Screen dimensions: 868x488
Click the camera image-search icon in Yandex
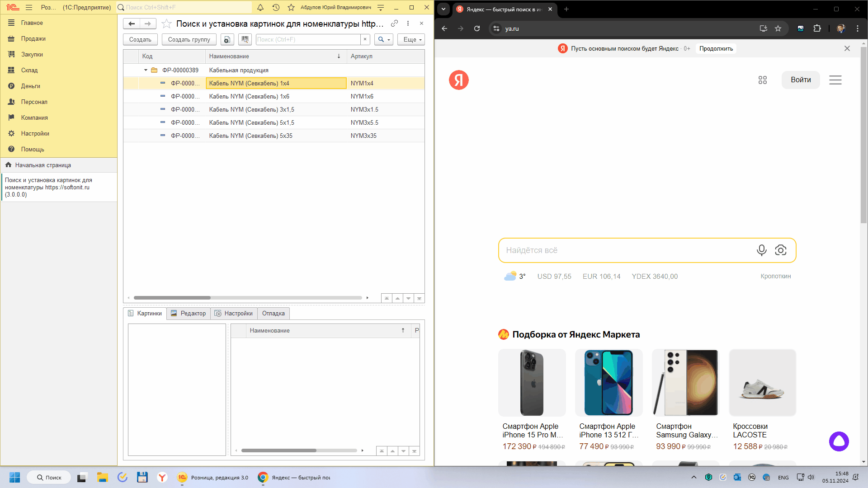click(781, 250)
